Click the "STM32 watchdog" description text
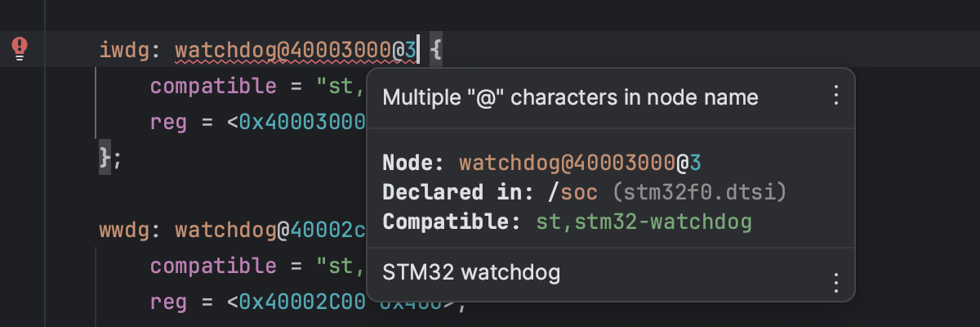980x327 pixels. point(471,272)
